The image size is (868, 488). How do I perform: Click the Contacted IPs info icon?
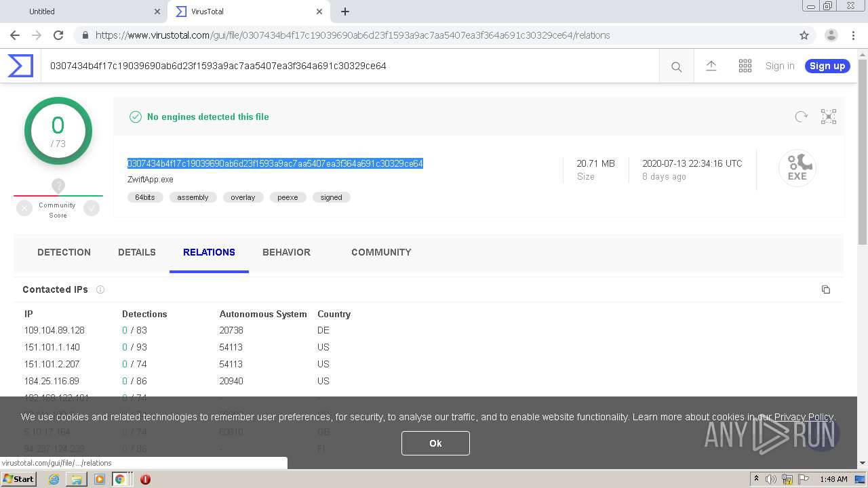pyautogui.click(x=100, y=289)
